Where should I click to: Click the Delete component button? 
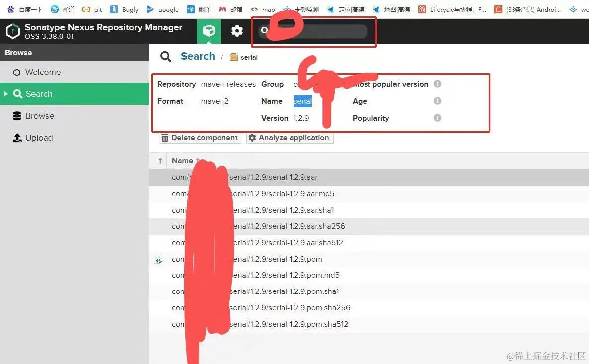[201, 138]
